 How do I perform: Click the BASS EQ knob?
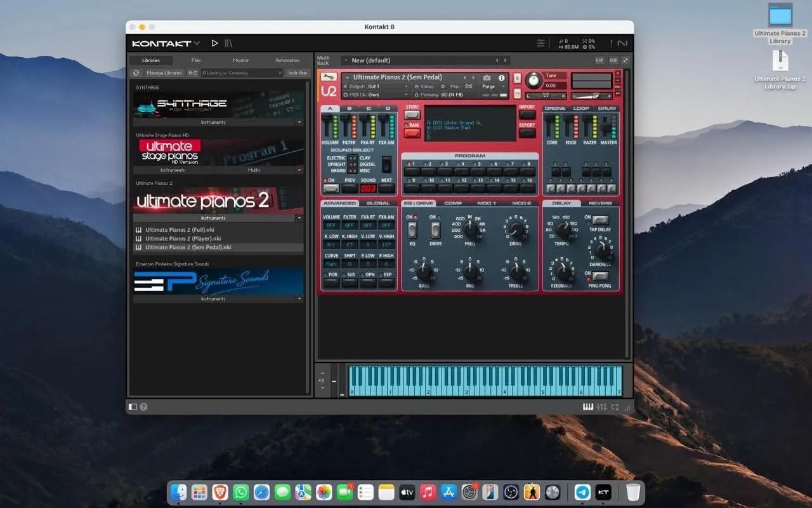click(x=424, y=272)
